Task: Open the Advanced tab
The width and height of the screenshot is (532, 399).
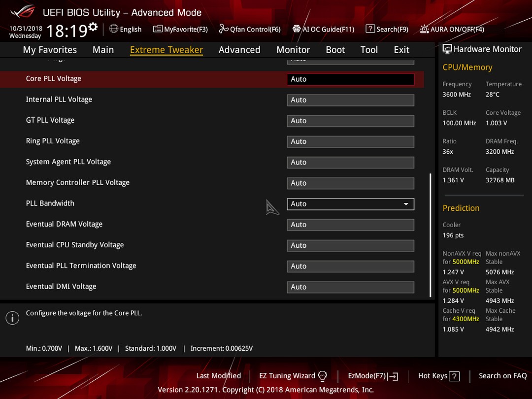Action: click(239, 50)
